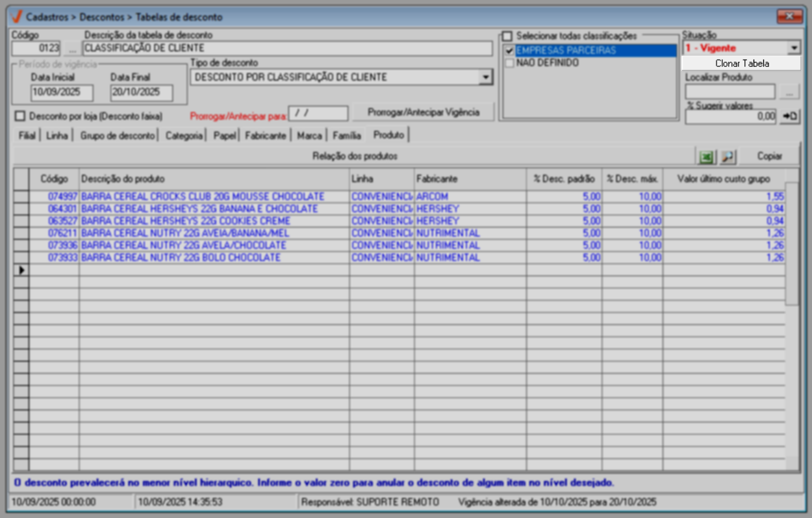Click ARCOM manufacturer cell

coord(470,196)
